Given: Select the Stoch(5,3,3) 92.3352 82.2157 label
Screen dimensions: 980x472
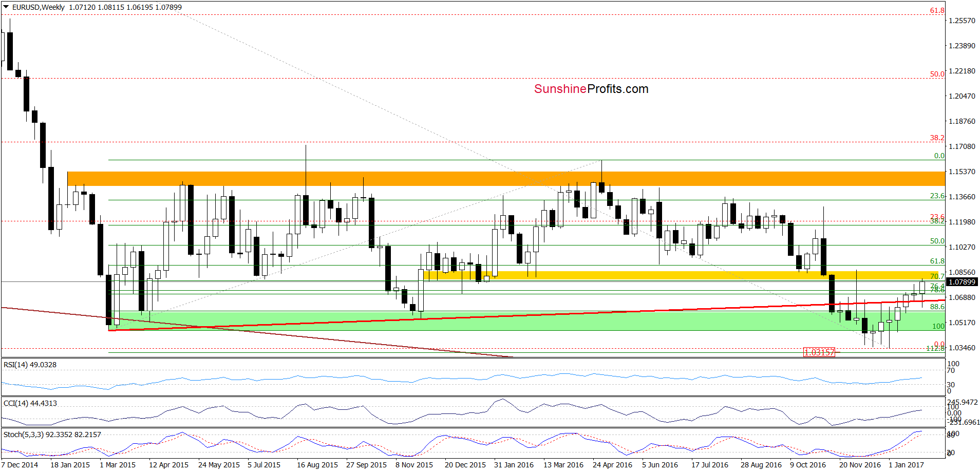Looking at the screenshot, I should [52, 435].
